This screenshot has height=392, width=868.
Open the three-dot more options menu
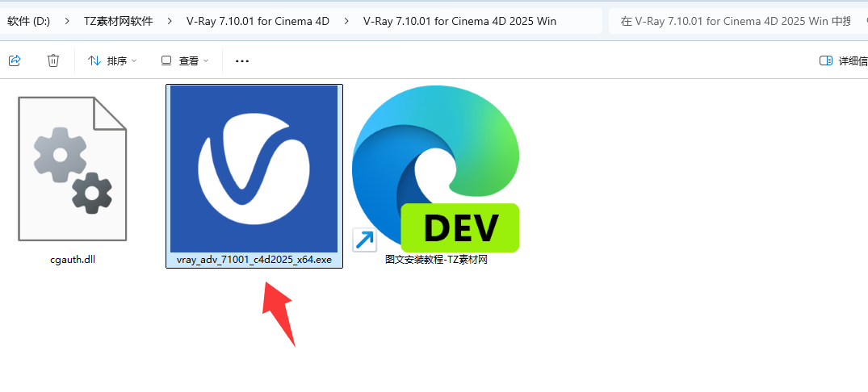pos(242,60)
